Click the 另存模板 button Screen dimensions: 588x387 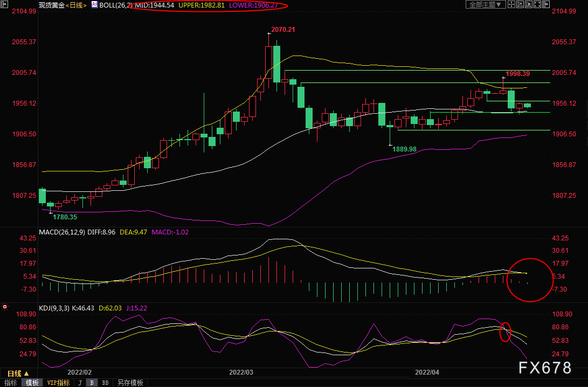(130, 383)
